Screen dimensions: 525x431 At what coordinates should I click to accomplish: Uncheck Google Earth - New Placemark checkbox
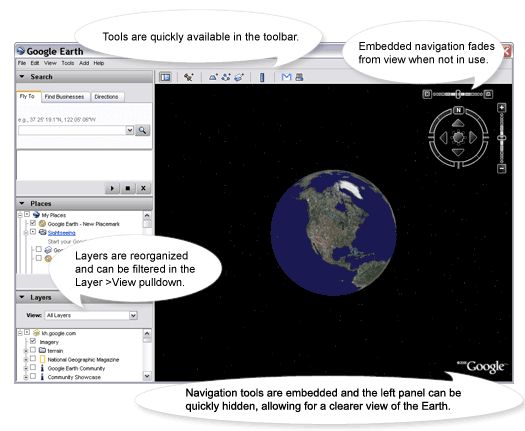pyautogui.click(x=33, y=223)
